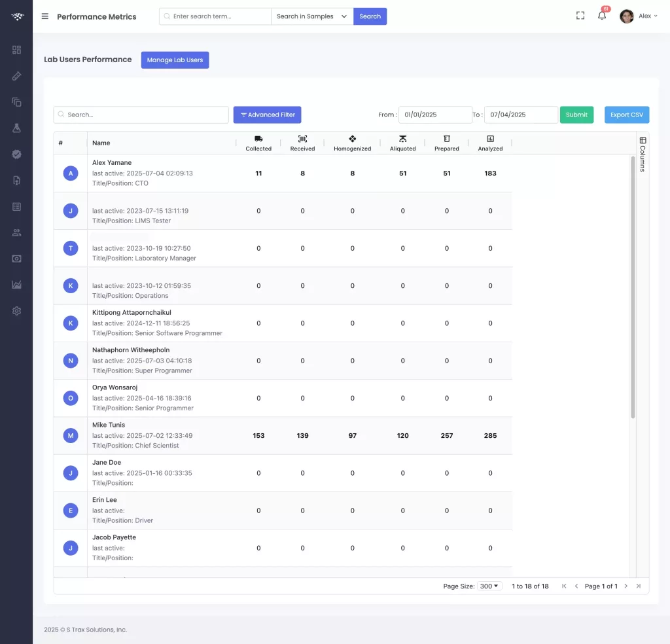This screenshot has height=644, width=670.
Task: Click the verified badge icon in sidebar
Action: [16, 154]
